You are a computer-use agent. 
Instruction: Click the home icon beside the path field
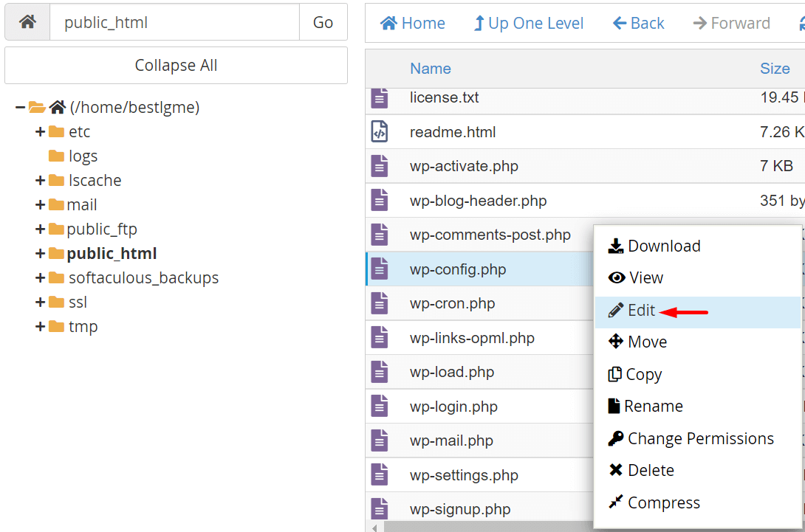(x=27, y=22)
